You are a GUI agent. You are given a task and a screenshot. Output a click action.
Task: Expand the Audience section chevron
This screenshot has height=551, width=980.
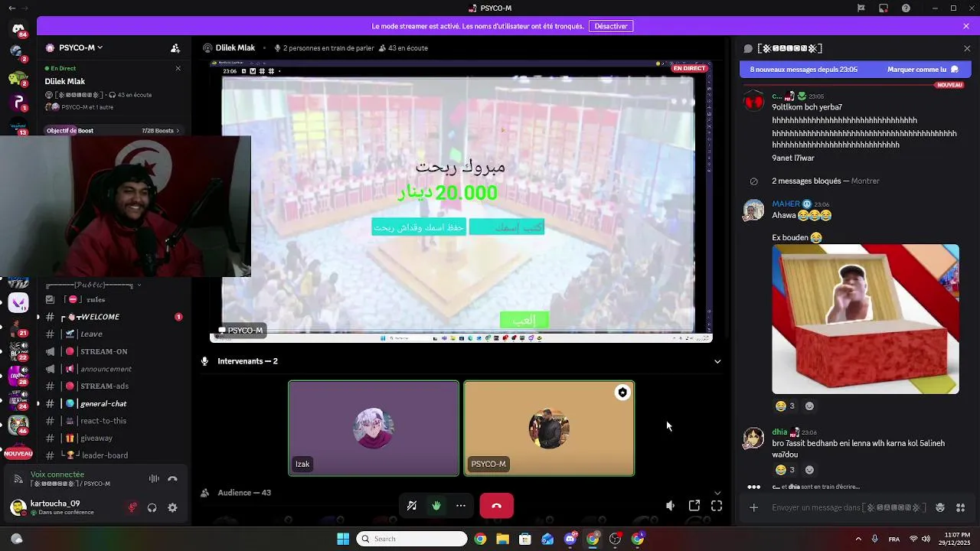pos(717,493)
